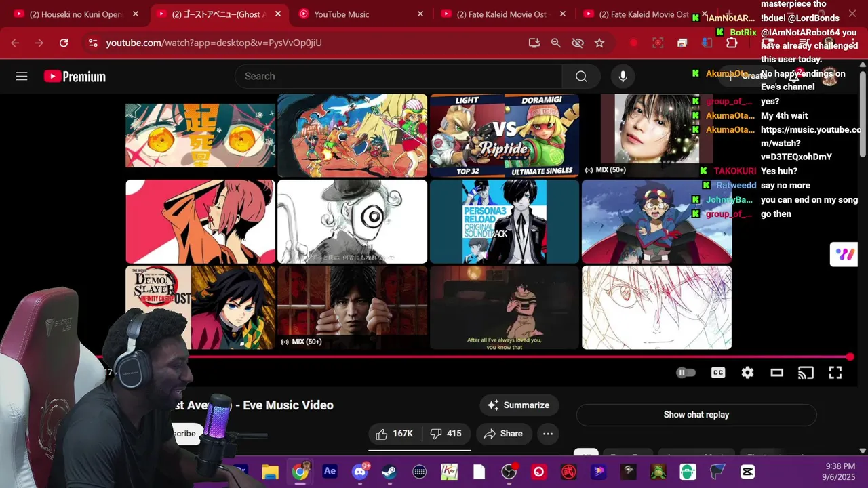Screen dimensions: 868x488
Task: Open the video settings gear
Action: point(747,373)
